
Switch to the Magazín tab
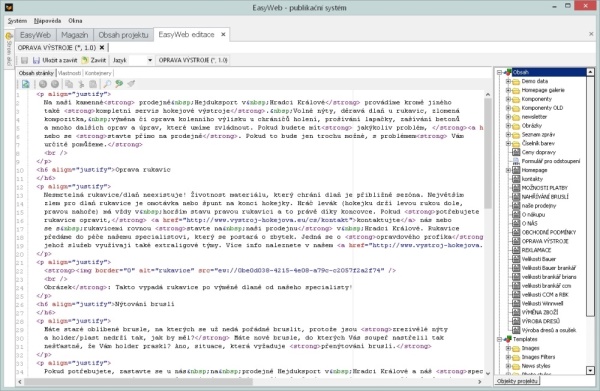[75, 35]
